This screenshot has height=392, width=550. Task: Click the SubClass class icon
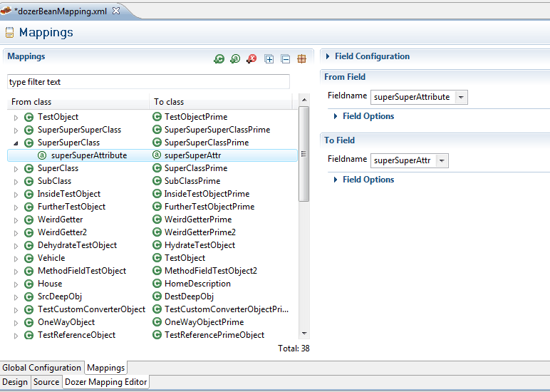point(28,182)
